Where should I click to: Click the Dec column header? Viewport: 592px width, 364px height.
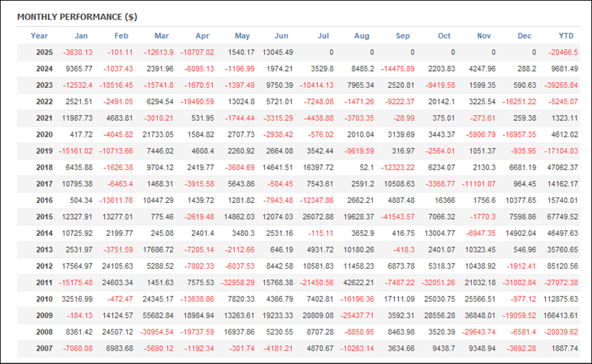(x=524, y=36)
